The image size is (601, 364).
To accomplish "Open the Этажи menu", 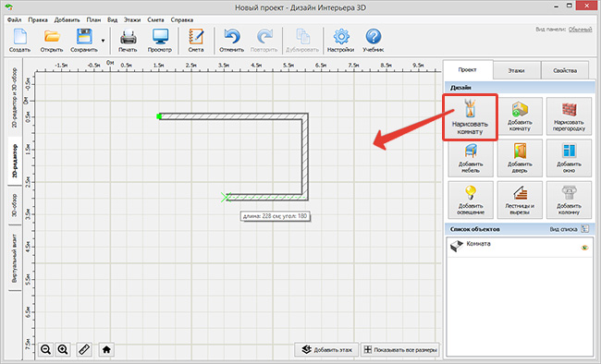I will point(132,19).
